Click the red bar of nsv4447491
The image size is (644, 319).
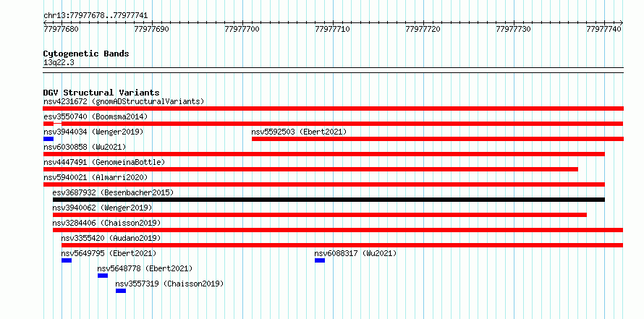[x=310, y=169]
